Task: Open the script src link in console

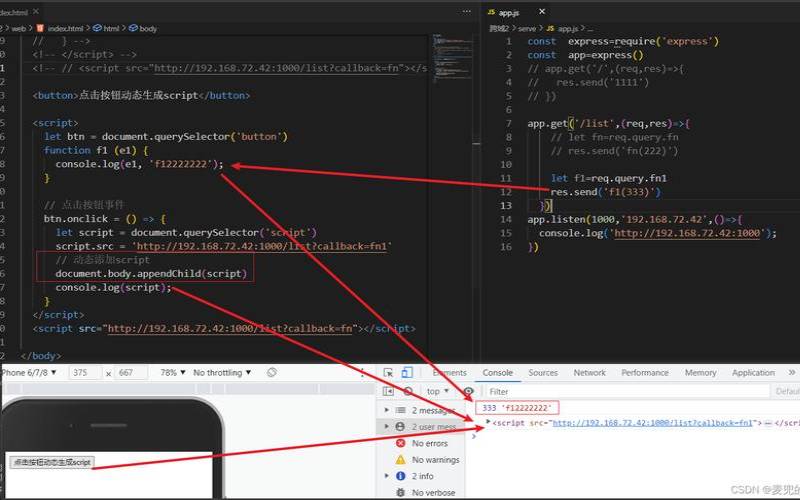Action: point(653,422)
